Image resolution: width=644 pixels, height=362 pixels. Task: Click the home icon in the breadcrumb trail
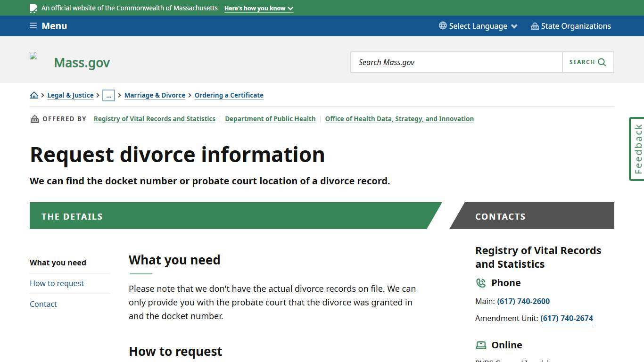34,95
